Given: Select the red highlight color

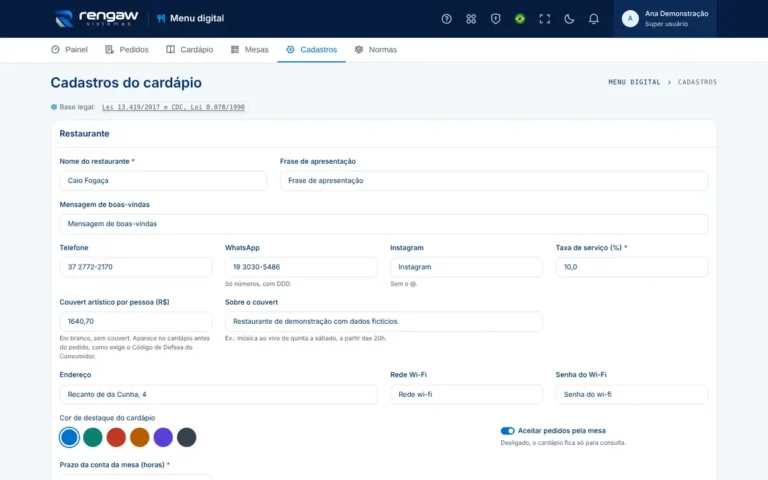Looking at the screenshot, I should point(116,437).
